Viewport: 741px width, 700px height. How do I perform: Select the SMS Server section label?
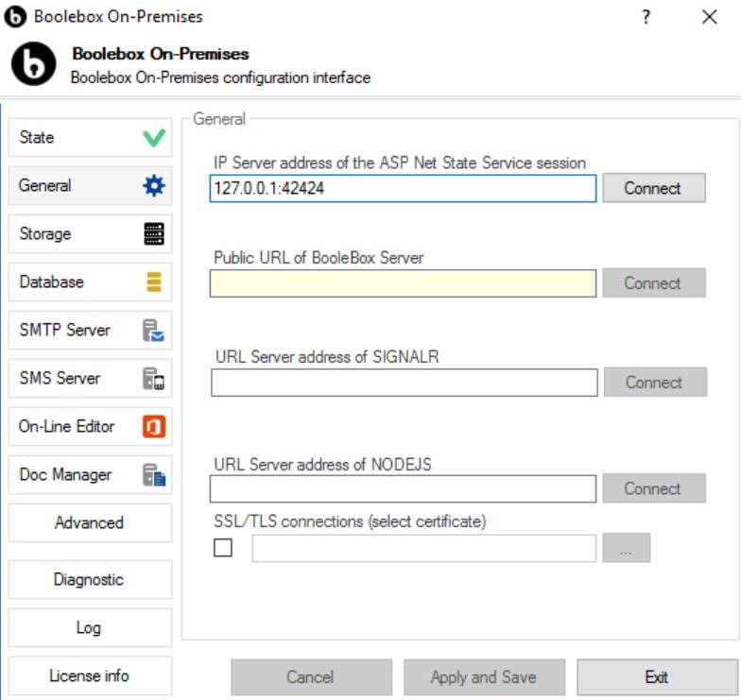[x=60, y=378]
